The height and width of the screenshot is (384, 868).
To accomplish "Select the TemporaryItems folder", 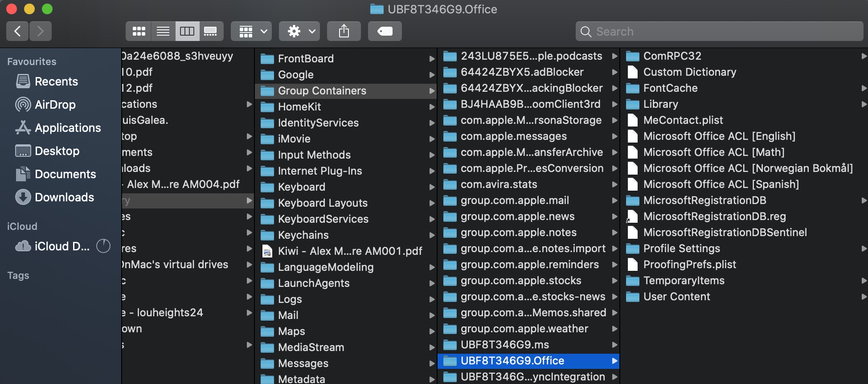I will (x=744, y=280).
